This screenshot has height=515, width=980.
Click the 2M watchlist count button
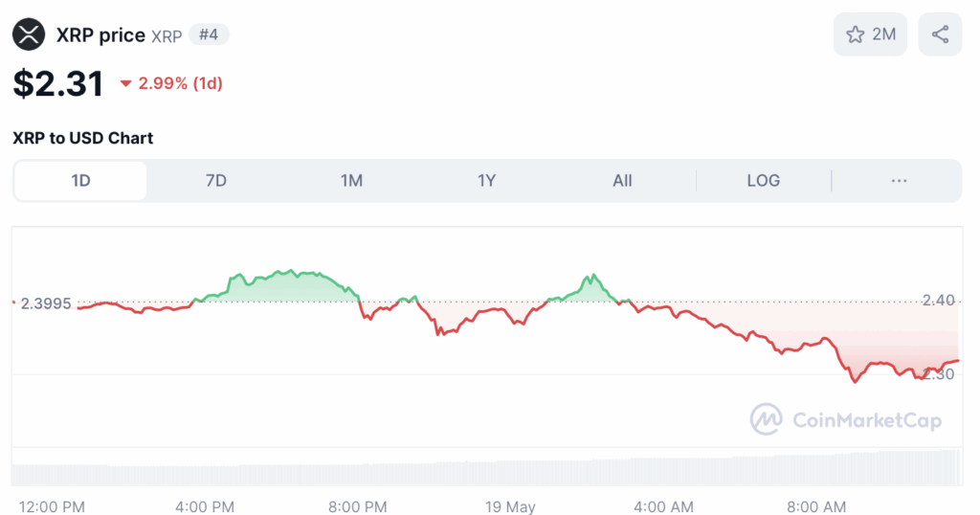pyautogui.click(x=870, y=34)
